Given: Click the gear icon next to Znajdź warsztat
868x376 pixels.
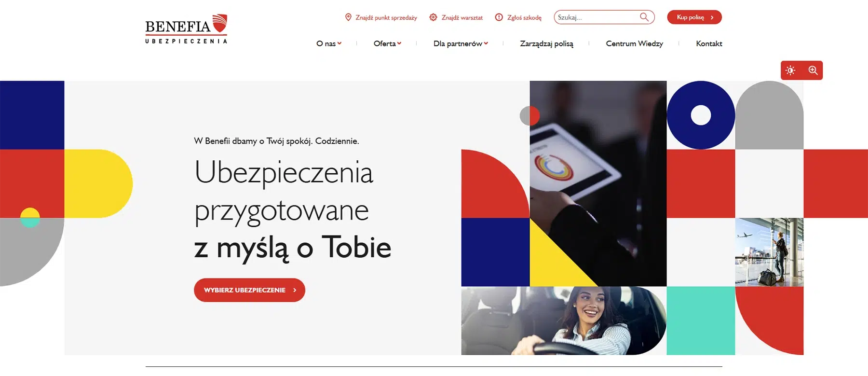Looking at the screenshot, I should point(433,17).
